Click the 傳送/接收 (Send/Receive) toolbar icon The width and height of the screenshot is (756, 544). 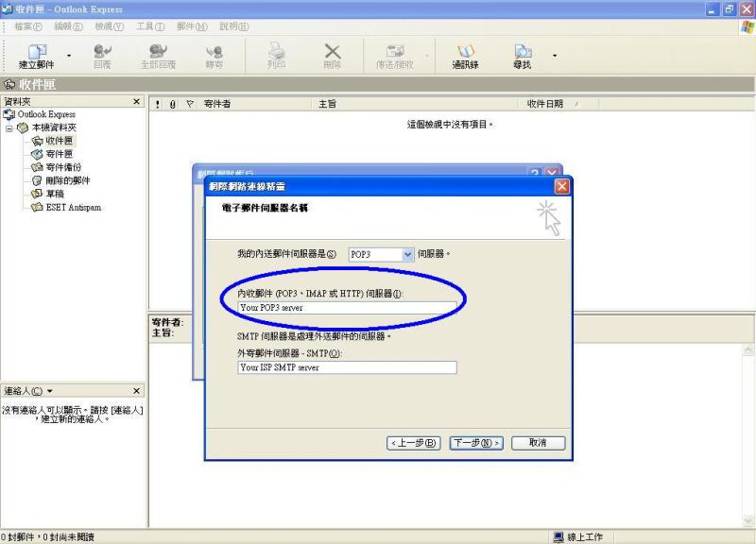395,56
